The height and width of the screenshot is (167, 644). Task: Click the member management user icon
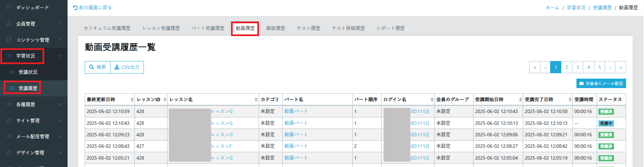[x=9, y=24]
